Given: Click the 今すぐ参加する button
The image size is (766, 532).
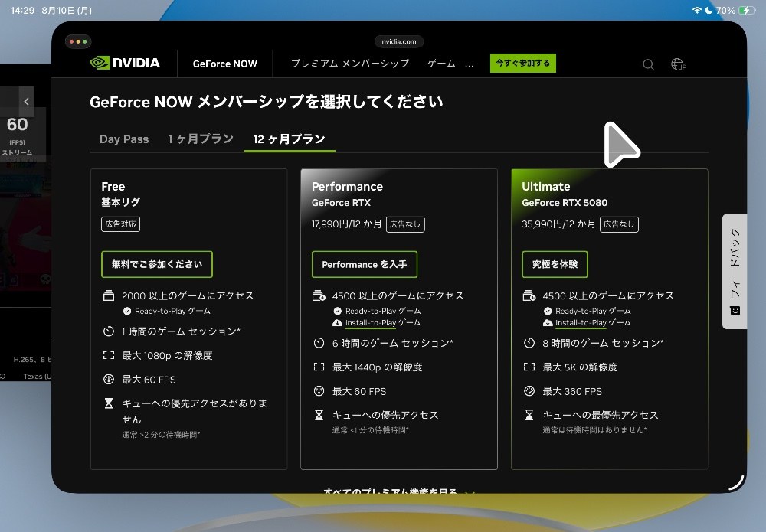Looking at the screenshot, I should (x=523, y=63).
